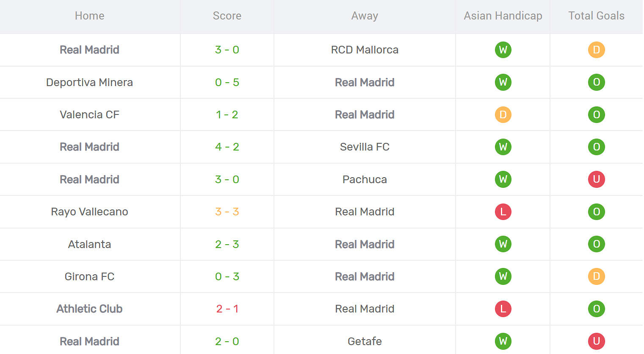Click the green O total goals badge for Deportiva Minera match
Viewport: 644px width, 354px height.
point(596,82)
